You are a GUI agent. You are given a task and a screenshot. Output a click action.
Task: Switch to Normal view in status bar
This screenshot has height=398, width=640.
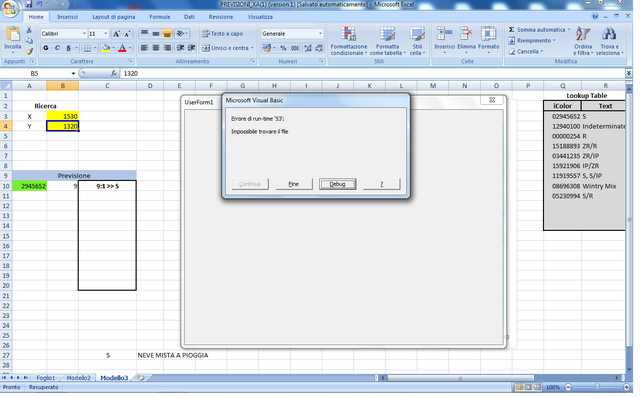519,387
